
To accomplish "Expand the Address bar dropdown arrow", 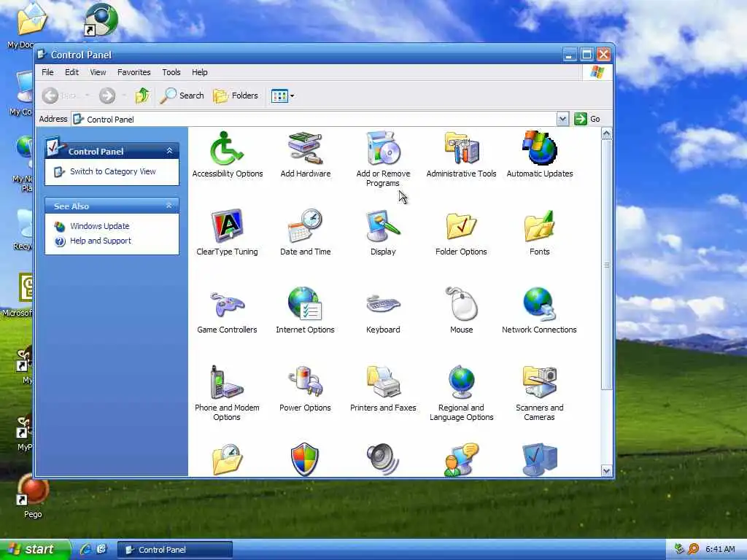I will coord(562,119).
